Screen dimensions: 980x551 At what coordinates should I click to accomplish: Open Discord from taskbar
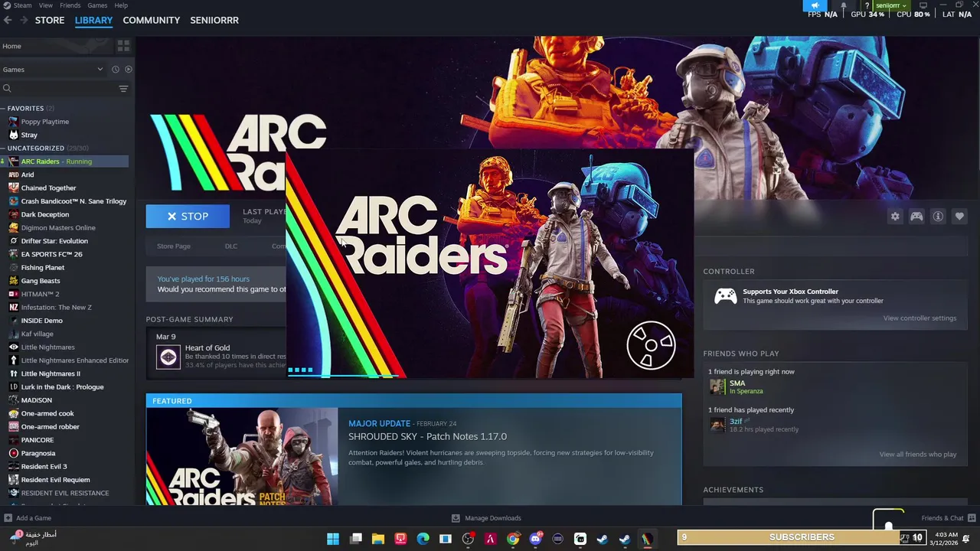click(535, 540)
